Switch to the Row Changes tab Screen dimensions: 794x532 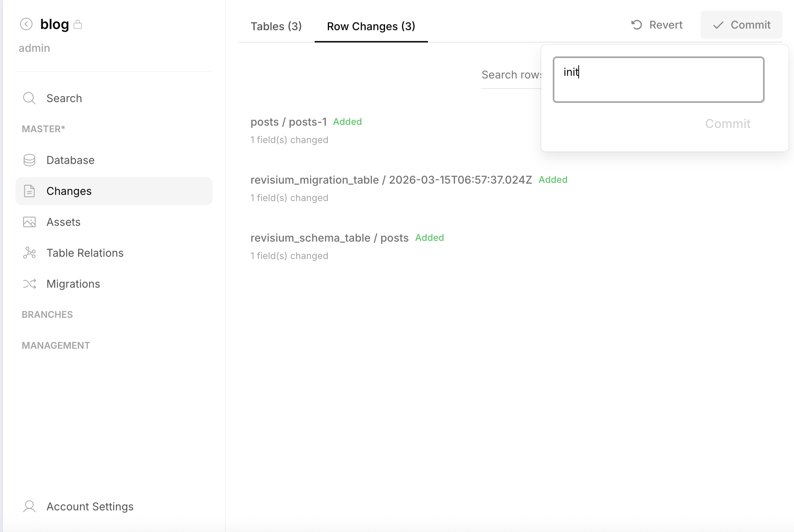(371, 26)
